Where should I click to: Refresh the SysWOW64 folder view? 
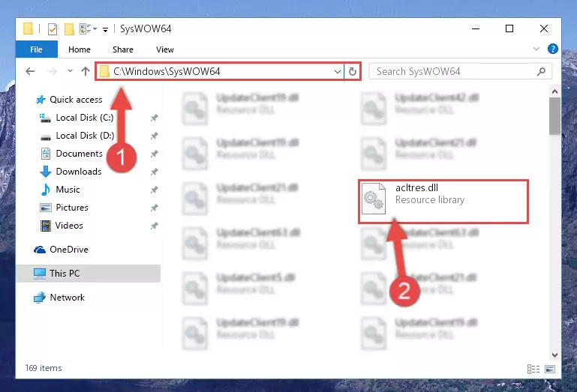click(x=352, y=71)
